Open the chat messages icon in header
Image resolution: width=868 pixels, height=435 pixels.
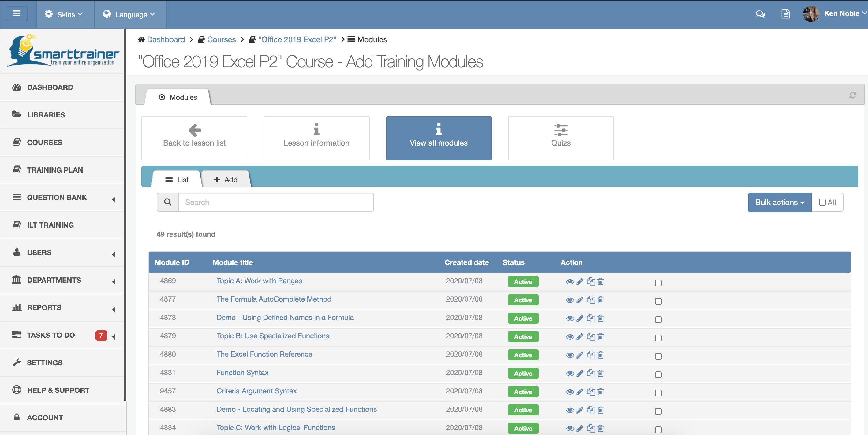coord(760,14)
